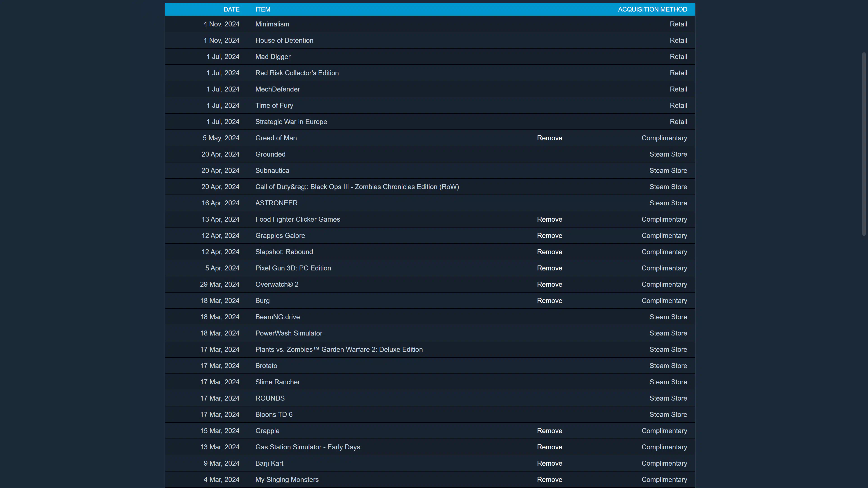Click the Barji Kart title

(x=269, y=463)
